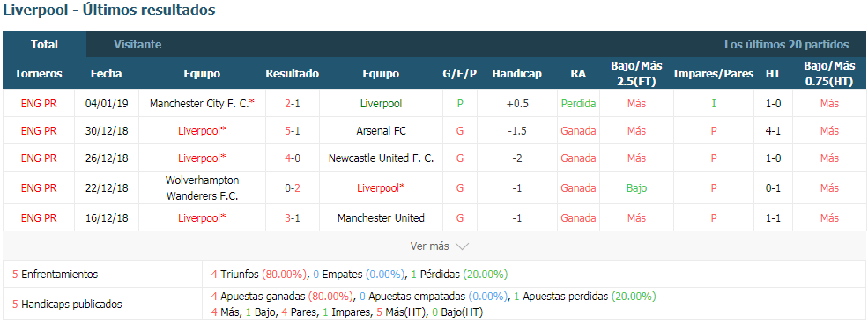Click ENG PR tournament in 04/01/19 row
The height and width of the screenshot is (323, 868).
pyautogui.click(x=39, y=104)
